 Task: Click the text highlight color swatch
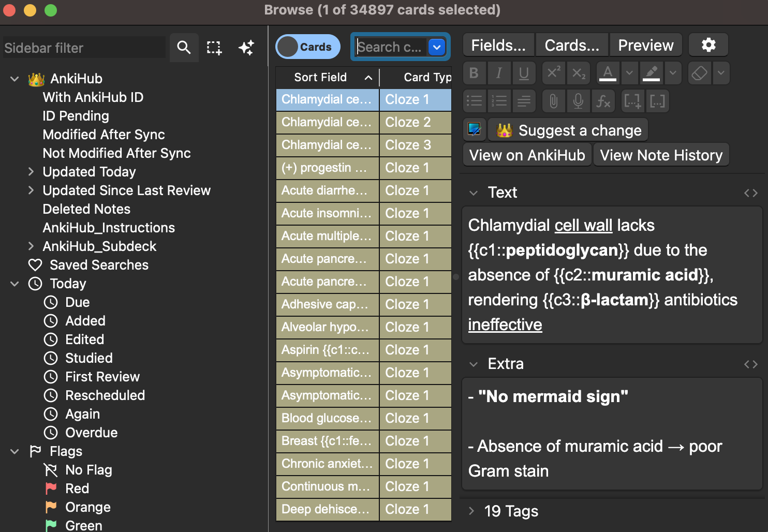(x=651, y=73)
